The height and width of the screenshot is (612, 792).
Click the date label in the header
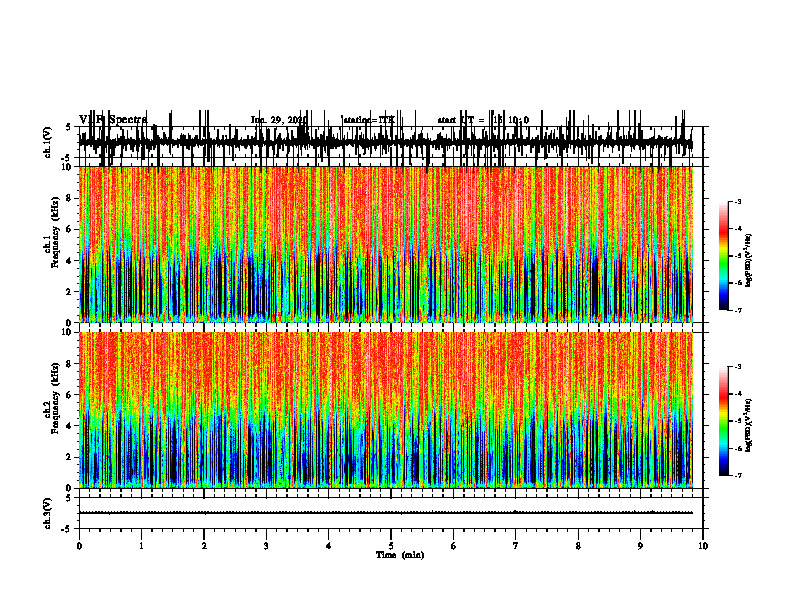click(279, 120)
